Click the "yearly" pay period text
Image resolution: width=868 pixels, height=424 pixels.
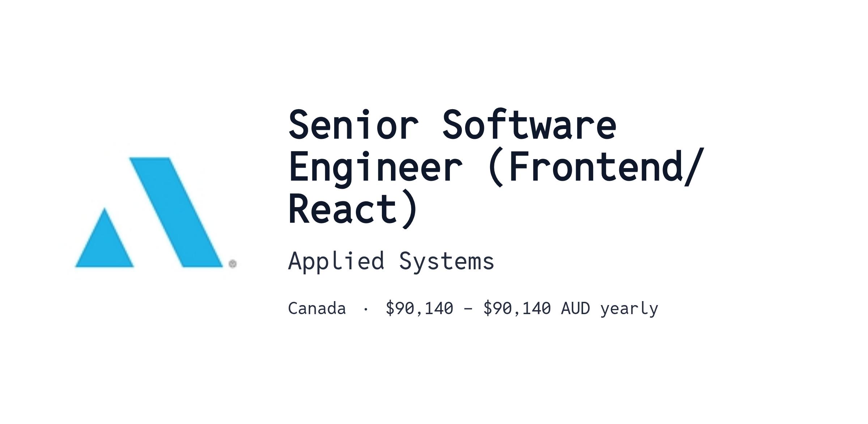[629, 309]
